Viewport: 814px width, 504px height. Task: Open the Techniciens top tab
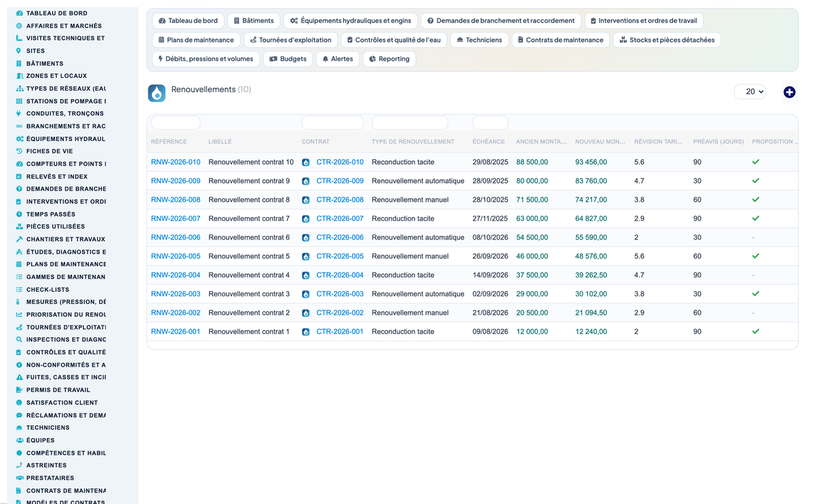(479, 40)
